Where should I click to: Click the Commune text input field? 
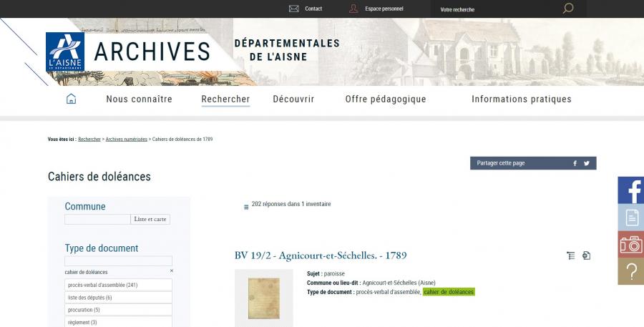tap(97, 220)
